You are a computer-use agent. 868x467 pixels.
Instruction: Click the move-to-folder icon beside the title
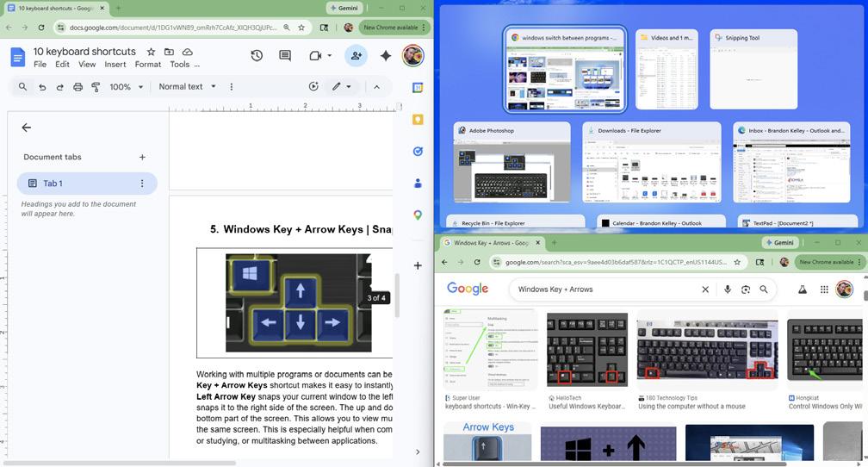(169, 52)
